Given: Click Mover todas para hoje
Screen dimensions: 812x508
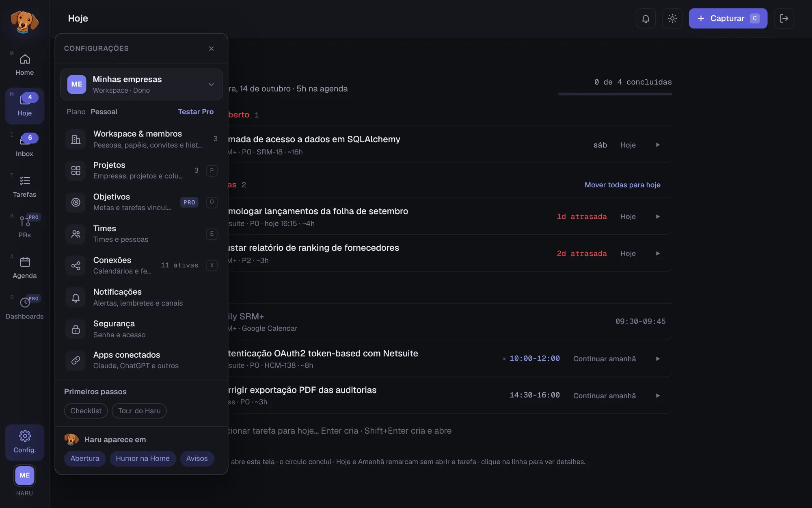Looking at the screenshot, I should (x=622, y=185).
